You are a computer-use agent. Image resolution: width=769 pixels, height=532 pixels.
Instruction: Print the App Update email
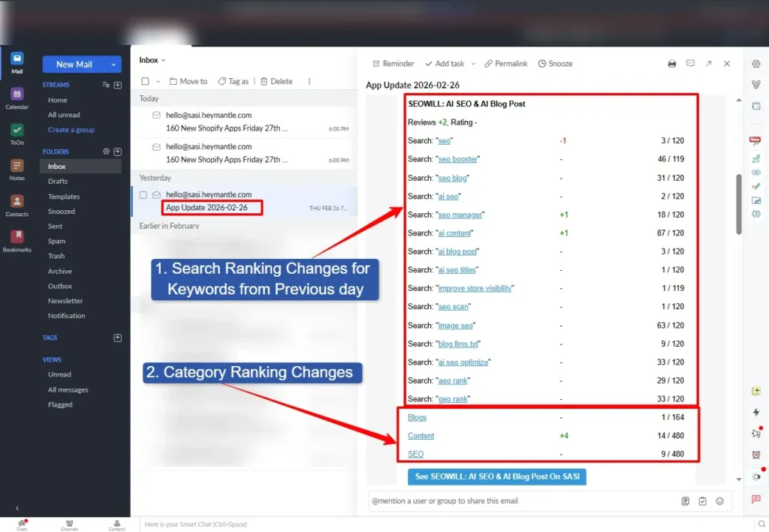pyautogui.click(x=671, y=64)
